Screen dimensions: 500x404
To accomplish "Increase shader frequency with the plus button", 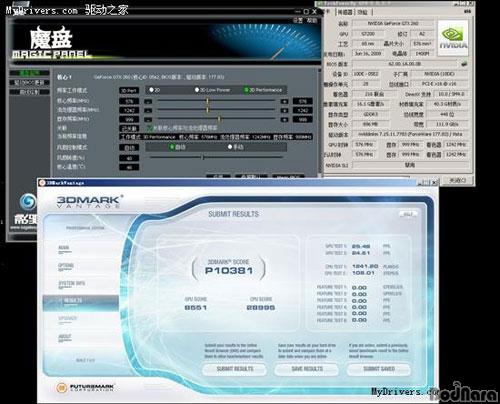I will click(x=284, y=110).
